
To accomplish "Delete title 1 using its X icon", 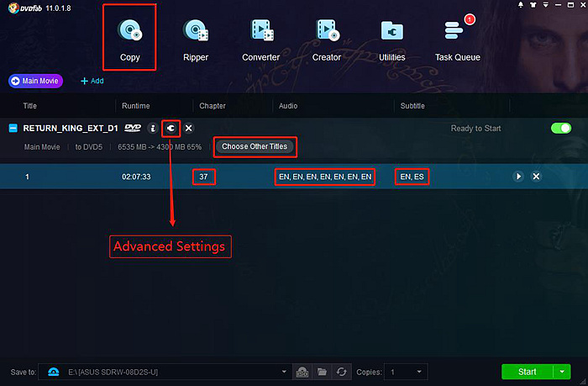I will [x=536, y=176].
